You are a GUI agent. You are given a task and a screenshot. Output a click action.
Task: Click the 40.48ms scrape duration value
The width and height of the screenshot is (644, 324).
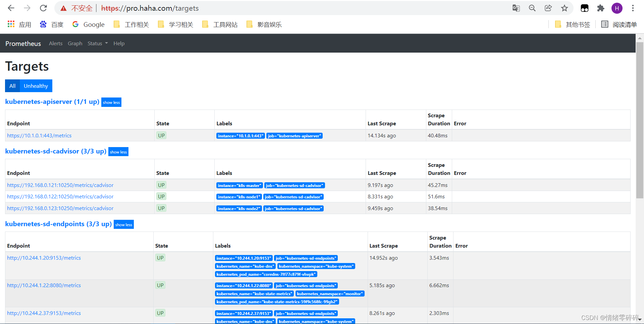coord(438,136)
